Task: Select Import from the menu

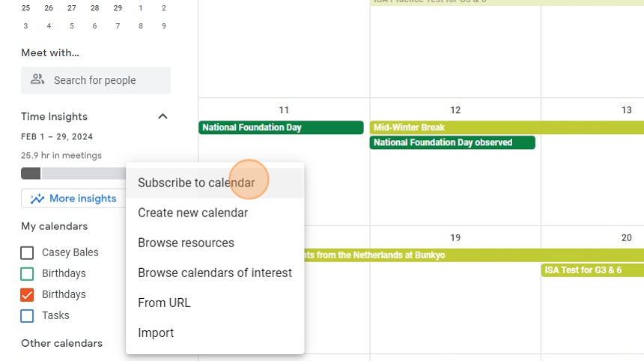Action: point(156,333)
